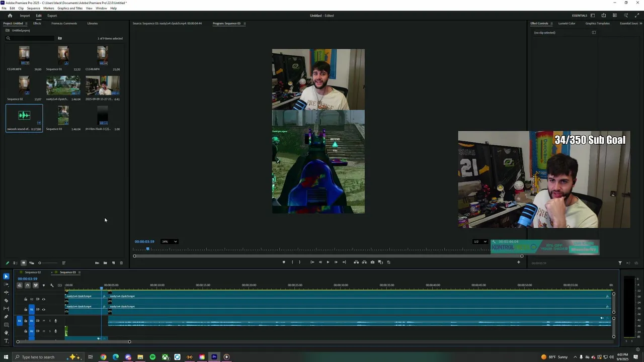Click the Home icon in the header
644x362 pixels.
[10, 16]
